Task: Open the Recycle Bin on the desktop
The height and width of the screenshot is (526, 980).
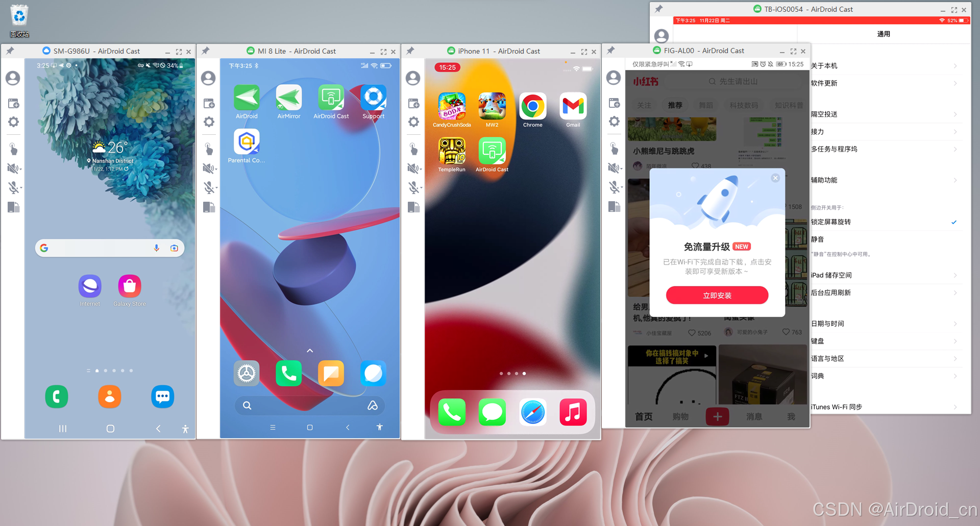Action: [x=19, y=20]
